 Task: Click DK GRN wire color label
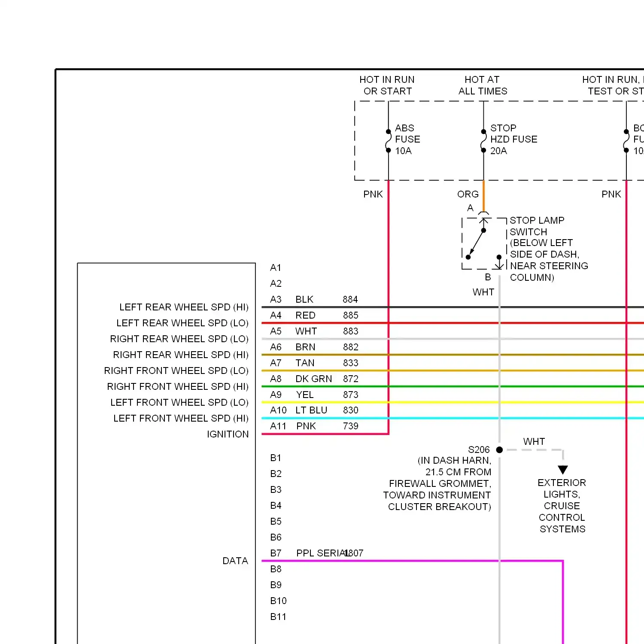coord(313,379)
